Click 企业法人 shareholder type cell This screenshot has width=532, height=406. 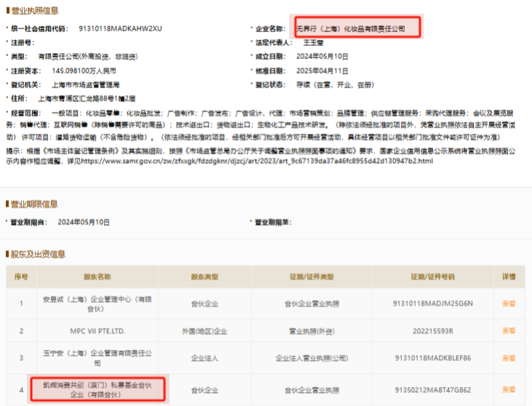pos(205,358)
